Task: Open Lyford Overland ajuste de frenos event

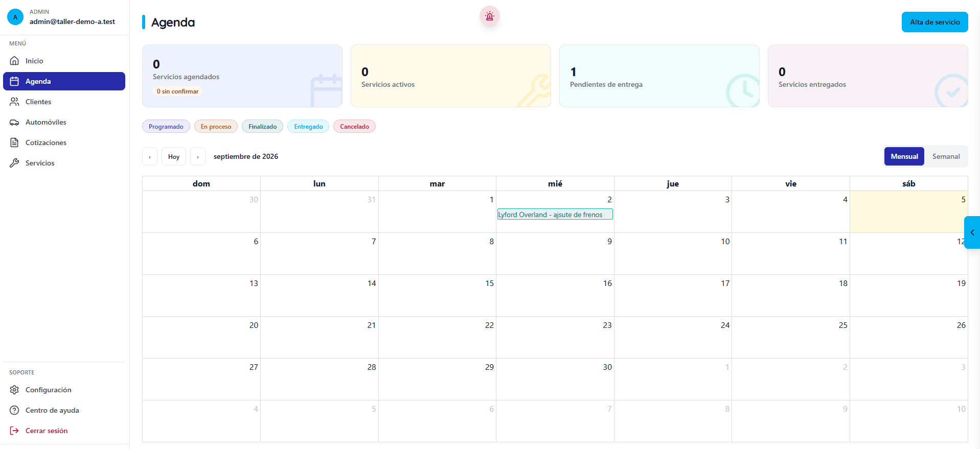Action: (555, 215)
